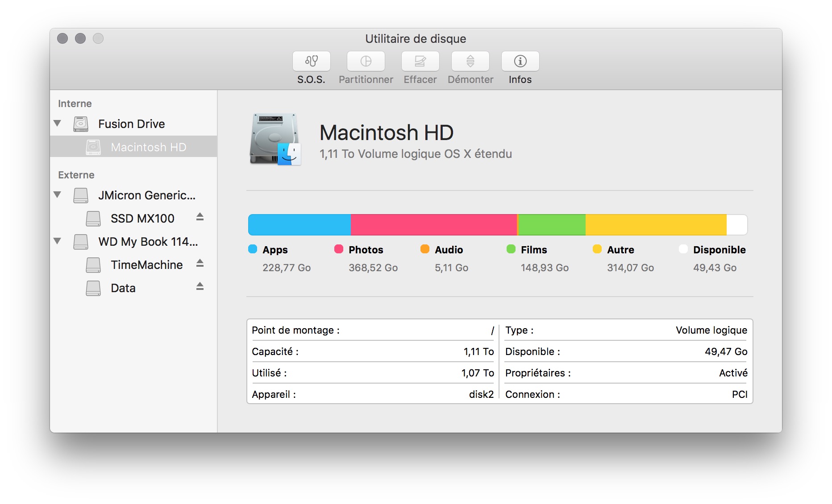Viewport: 832px width, 504px height.
Task: Click the Disponible "49,47 Go" value
Action: click(726, 351)
